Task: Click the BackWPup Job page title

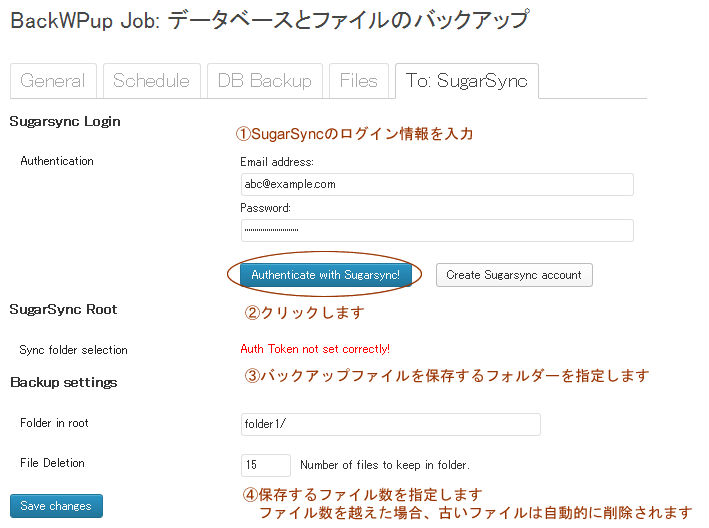Action: coord(269,20)
